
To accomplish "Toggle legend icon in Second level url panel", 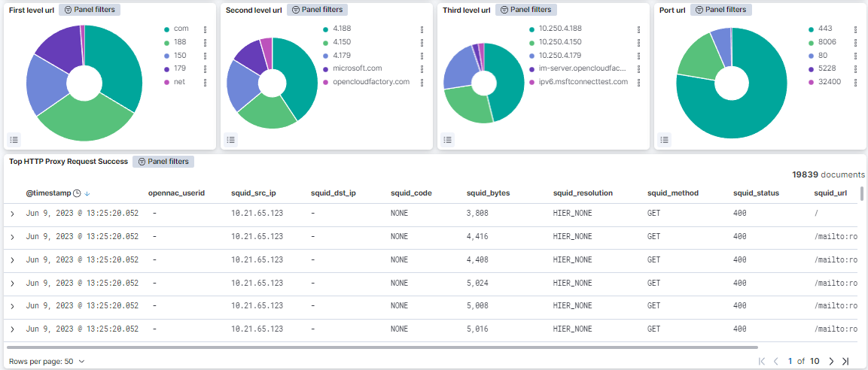I will (231, 139).
